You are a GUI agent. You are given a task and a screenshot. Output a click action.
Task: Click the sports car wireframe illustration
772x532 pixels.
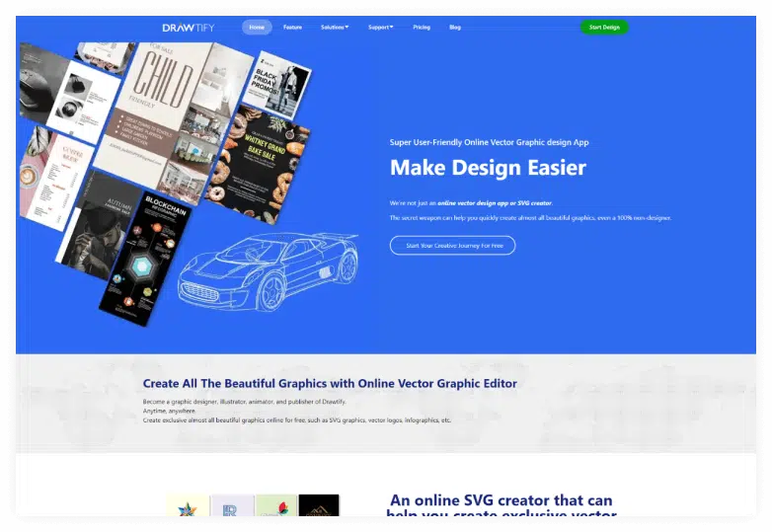click(269, 270)
